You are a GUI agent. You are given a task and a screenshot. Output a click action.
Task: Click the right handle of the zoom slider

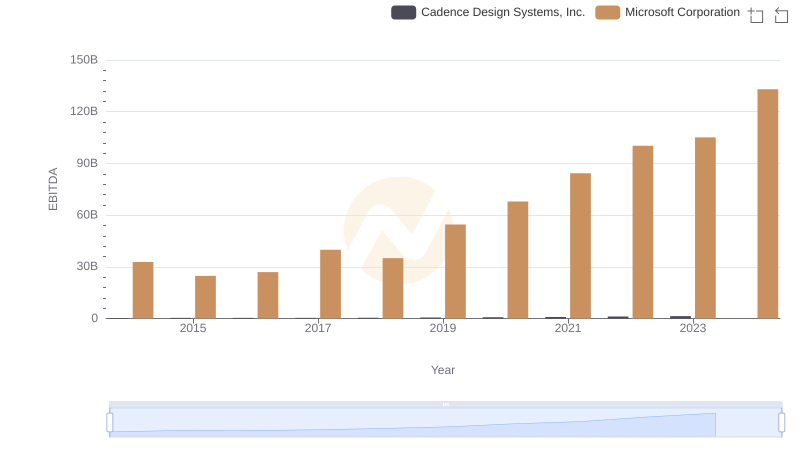(782, 423)
